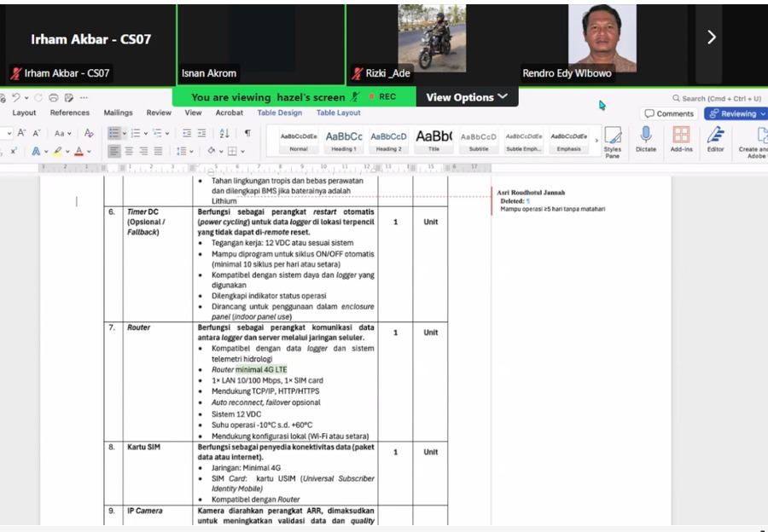Open the Add-ins gallery

pos(681,139)
